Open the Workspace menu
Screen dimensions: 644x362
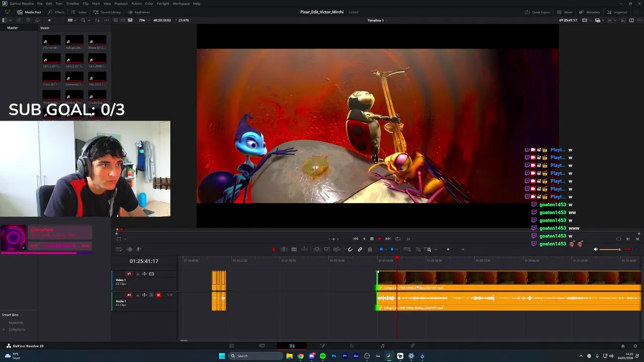(x=181, y=4)
